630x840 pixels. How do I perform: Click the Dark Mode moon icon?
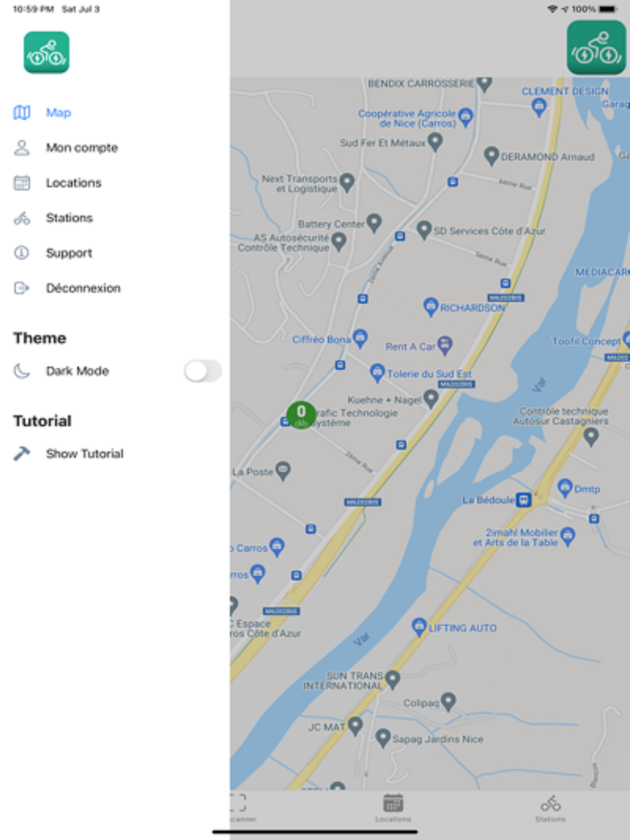click(x=22, y=371)
